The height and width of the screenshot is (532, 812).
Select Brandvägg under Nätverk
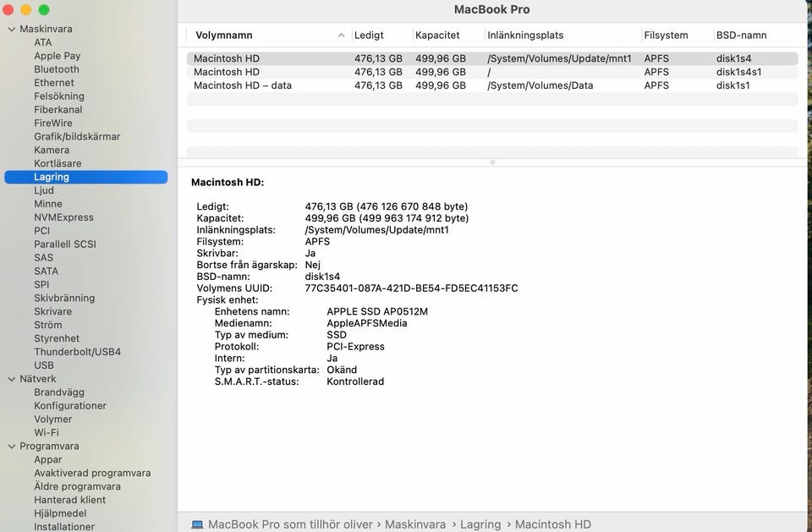tap(59, 392)
